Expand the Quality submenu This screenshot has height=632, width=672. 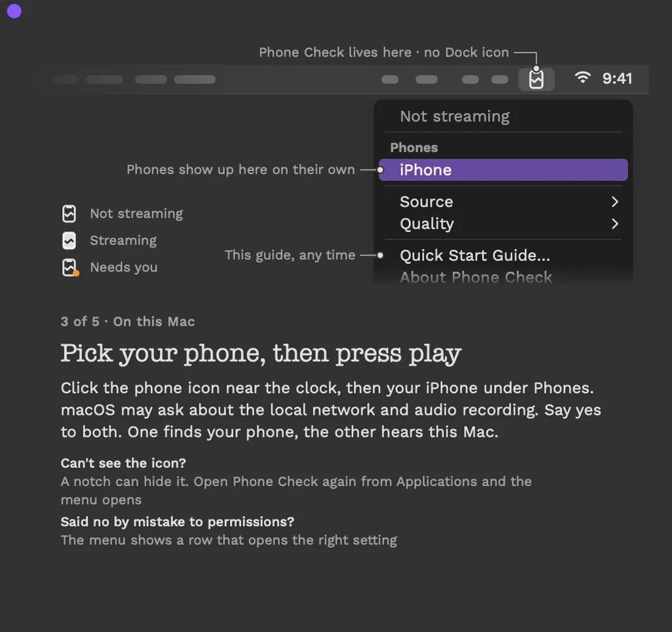pos(503,223)
